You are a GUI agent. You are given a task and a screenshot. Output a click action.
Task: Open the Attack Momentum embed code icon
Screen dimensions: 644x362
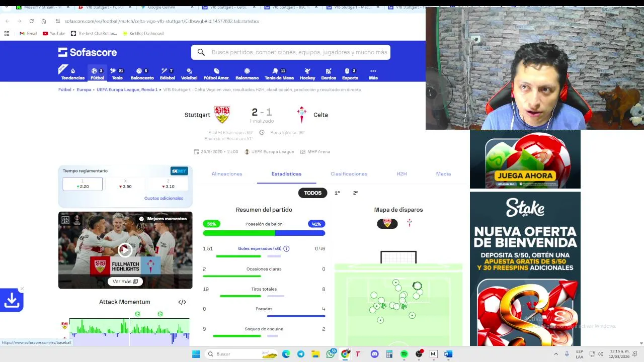[x=182, y=302]
